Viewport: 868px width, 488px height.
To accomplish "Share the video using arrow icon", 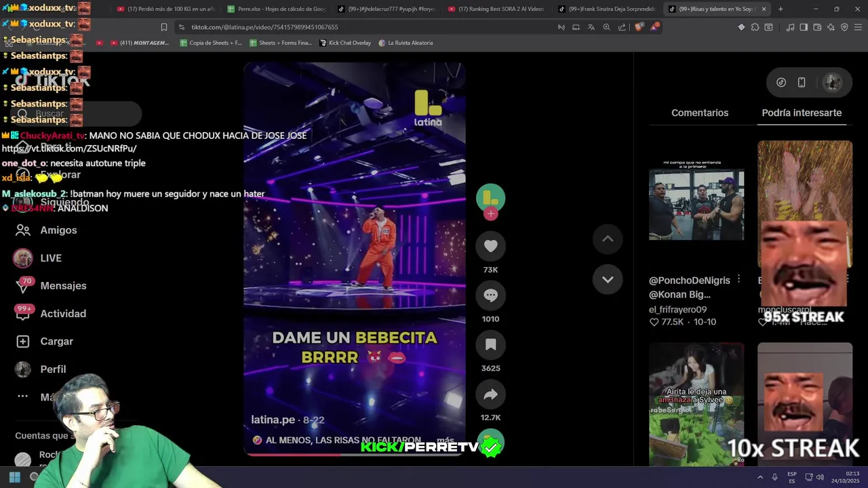I will pos(490,394).
